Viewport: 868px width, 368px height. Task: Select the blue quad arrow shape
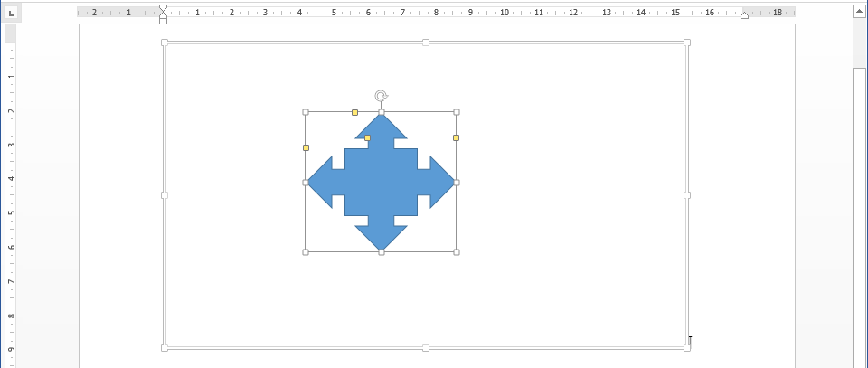click(381, 182)
